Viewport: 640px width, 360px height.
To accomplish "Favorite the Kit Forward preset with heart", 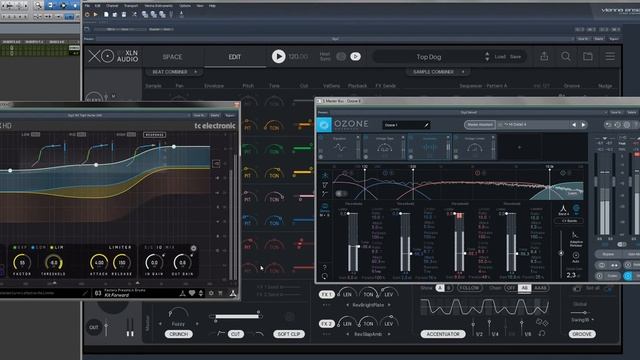I will 191,293.
